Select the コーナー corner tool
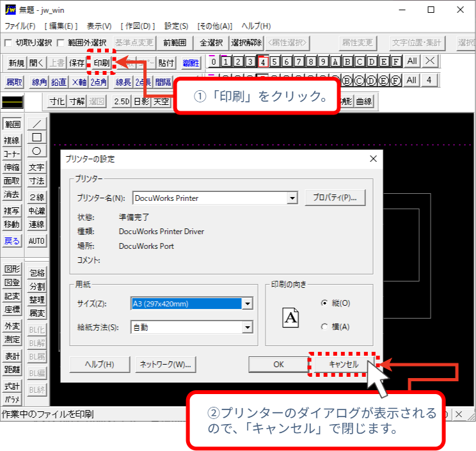476x451 pixels. [x=12, y=154]
